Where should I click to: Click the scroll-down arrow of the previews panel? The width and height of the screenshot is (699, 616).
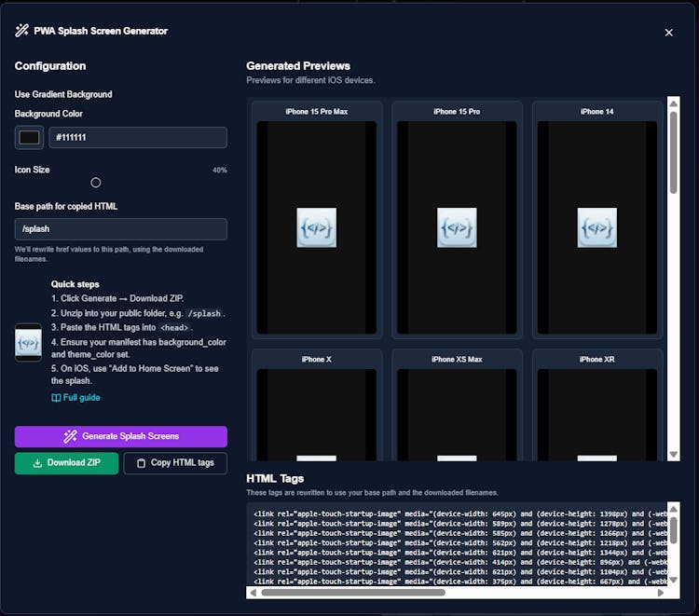pyautogui.click(x=674, y=454)
